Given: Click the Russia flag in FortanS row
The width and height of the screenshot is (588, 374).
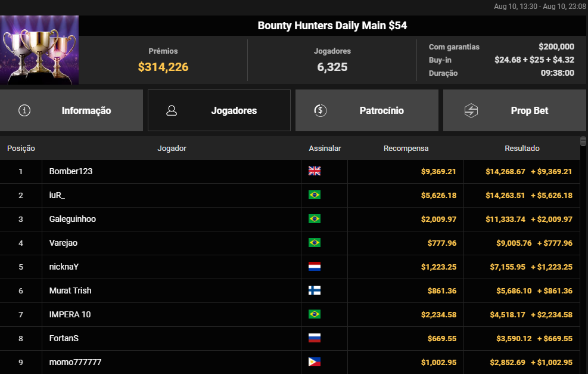Looking at the screenshot, I should (x=314, y=338).
